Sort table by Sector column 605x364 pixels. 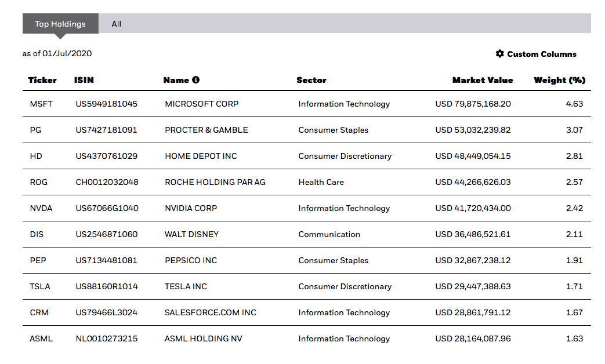[311, 80]
